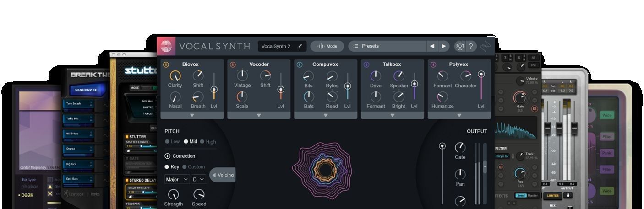Click the Pitch Speed knob
The width and height of the screenshot is (644, 209).
coord(199,194)
